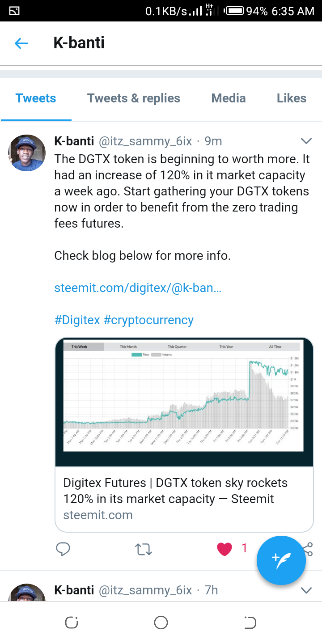Image resolution: width=322 pixels, height=644 pixels.
Task: Open the #cryptocurrency hashtag
Action: (x=148, y=320)
